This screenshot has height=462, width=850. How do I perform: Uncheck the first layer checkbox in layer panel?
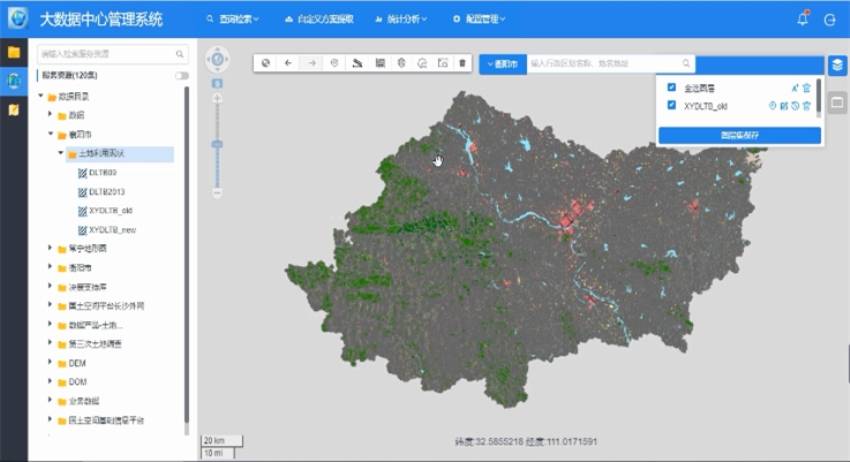click(672, 87)
